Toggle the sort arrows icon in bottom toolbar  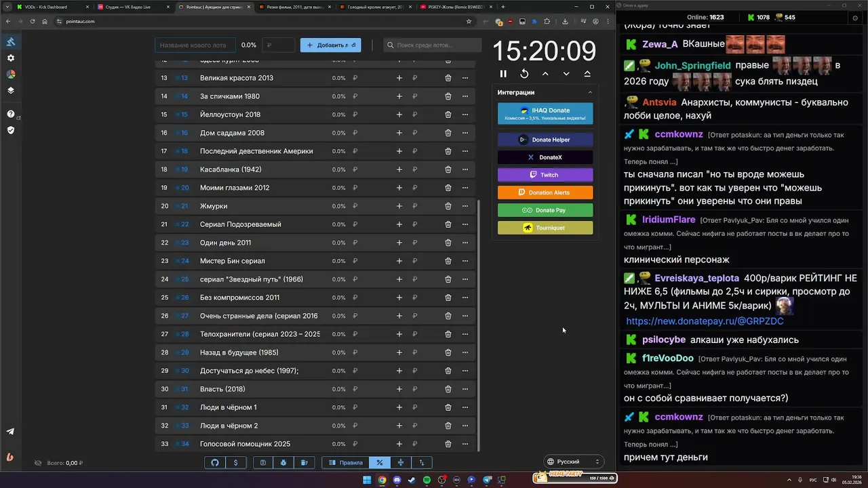pyautogui.click(x=422, y=462)
